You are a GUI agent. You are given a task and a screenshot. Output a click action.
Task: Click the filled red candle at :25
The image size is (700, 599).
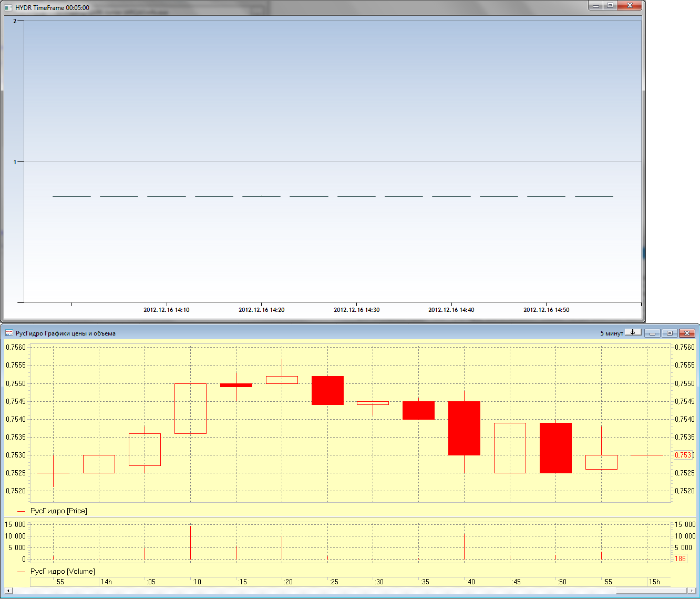click(x=327, y=390)
